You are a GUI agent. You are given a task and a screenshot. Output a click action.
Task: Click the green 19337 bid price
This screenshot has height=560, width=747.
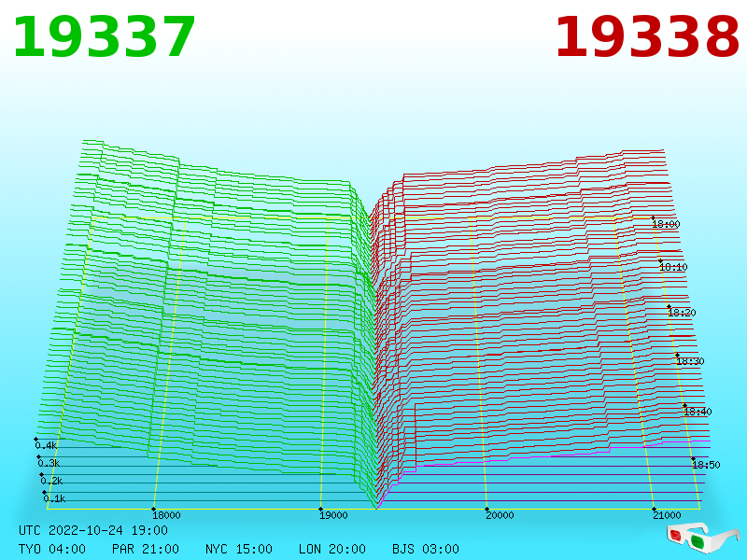click(x=104, y=37)
